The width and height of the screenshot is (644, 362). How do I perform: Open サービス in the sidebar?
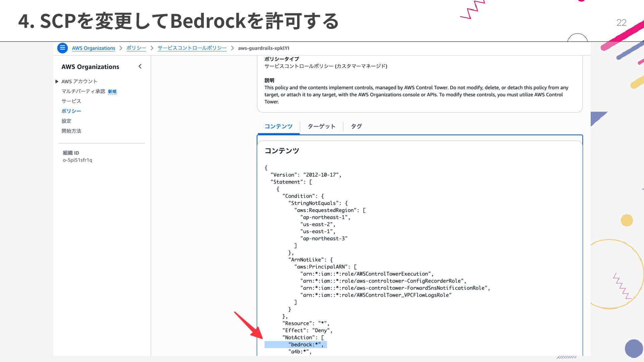71,101
